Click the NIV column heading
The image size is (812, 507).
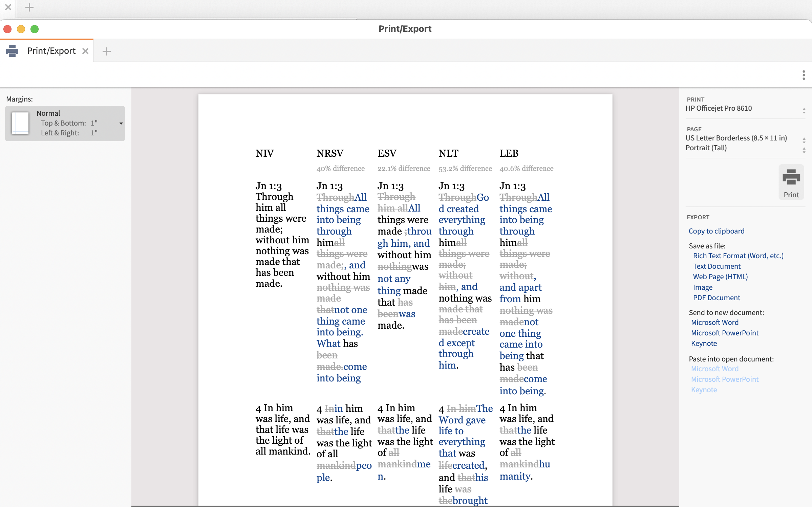coord(264,153)
